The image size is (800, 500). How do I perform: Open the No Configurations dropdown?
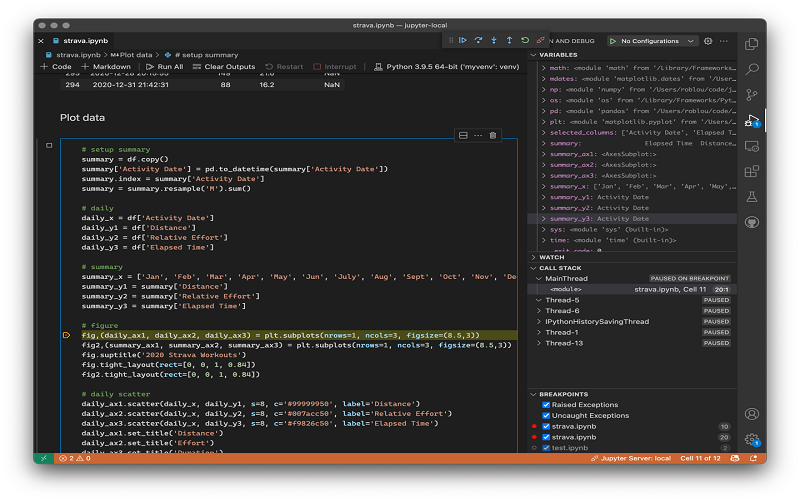tap(653, 41)
